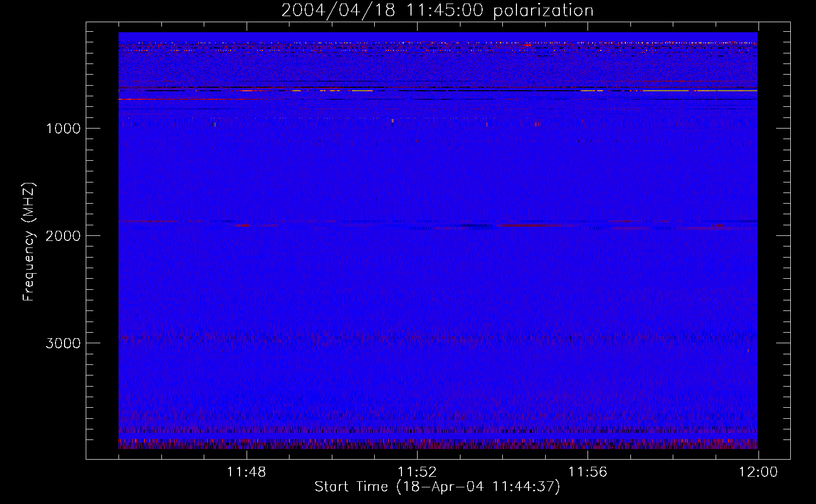Click the "Start Time (18-Apr-04 11:44:37)" label
816x504 pixels.
pos(437,487)
